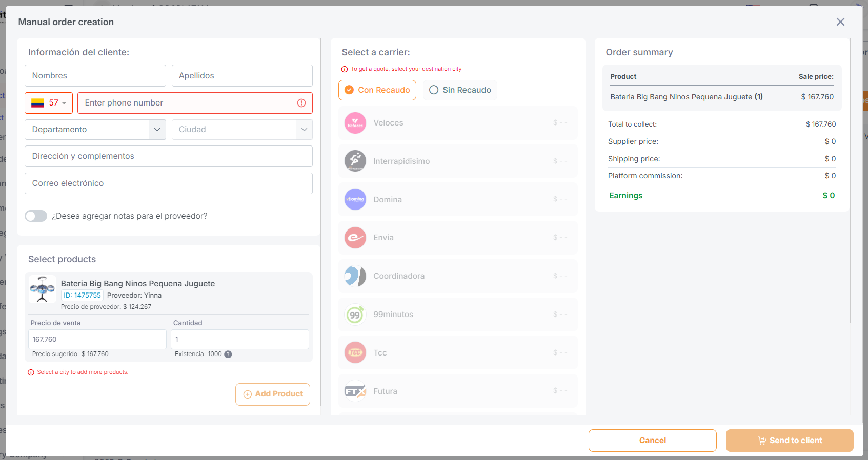Select the 99minutos carrier icon
The width and height of the screenshot is (868, 460).
(355, 315)
